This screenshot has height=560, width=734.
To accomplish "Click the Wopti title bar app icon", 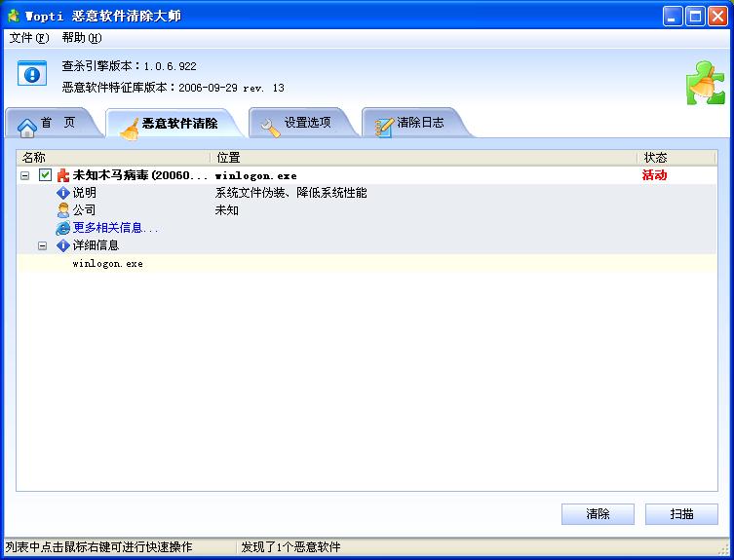I will pos(14,16).
